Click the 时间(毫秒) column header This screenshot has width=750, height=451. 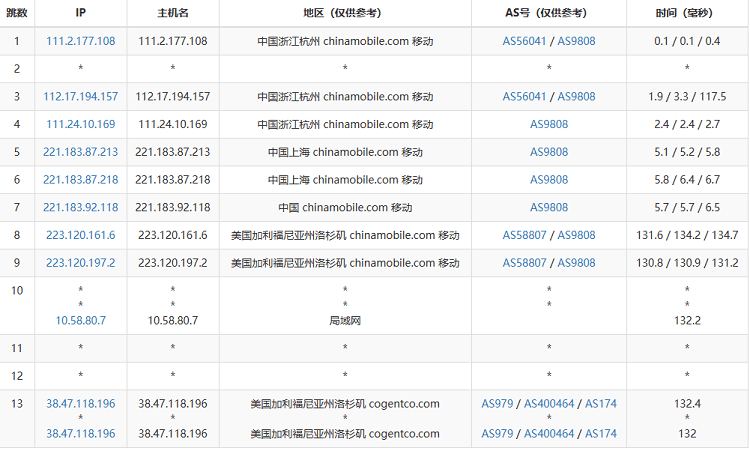pyautogui.click(x=687, y=13)
